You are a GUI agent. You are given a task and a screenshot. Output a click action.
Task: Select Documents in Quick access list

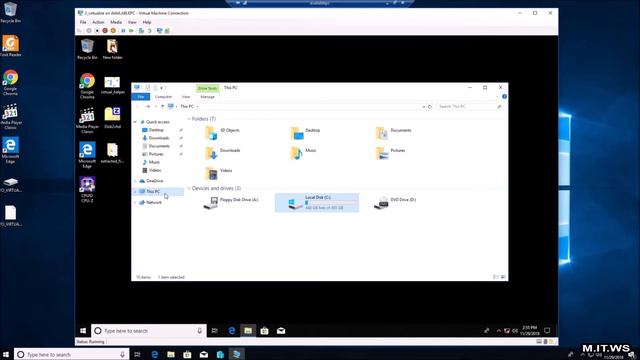pos(159,146)
